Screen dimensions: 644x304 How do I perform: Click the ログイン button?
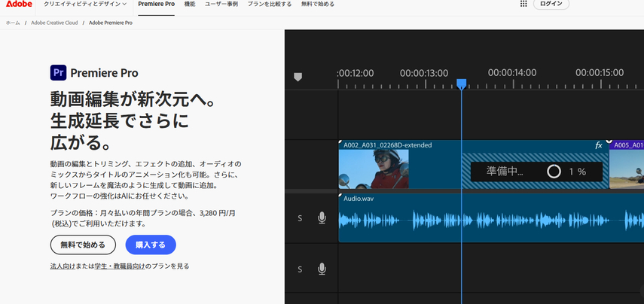(551, 4)
